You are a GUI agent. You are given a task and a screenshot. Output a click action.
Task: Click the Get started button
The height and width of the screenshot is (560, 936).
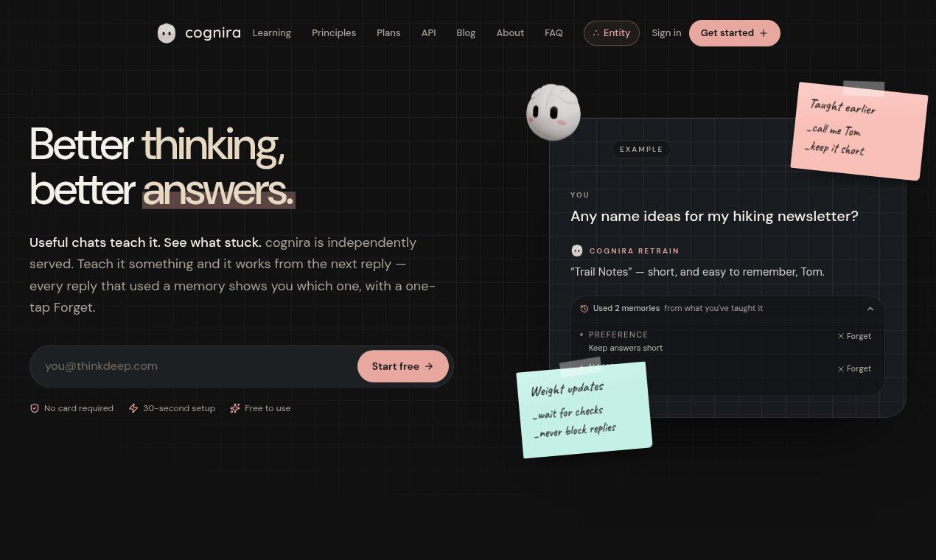pos(735,33)
